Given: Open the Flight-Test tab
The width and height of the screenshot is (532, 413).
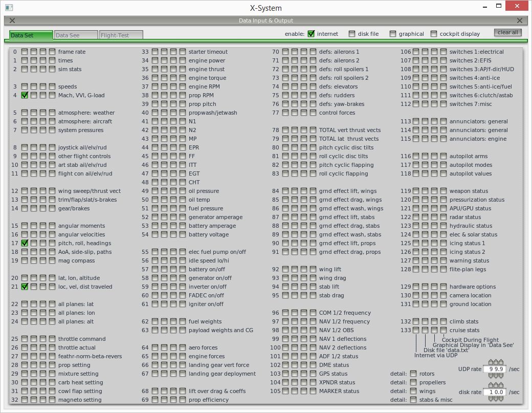Looking at the screenshot, I should pyautogui.click(x=121, y=35).
